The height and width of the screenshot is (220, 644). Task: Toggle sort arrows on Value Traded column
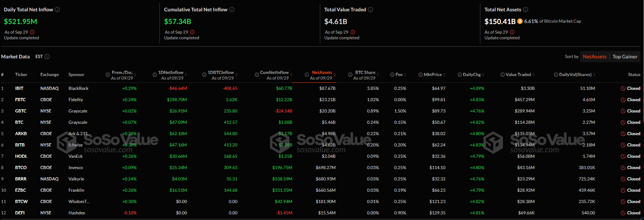534,75
